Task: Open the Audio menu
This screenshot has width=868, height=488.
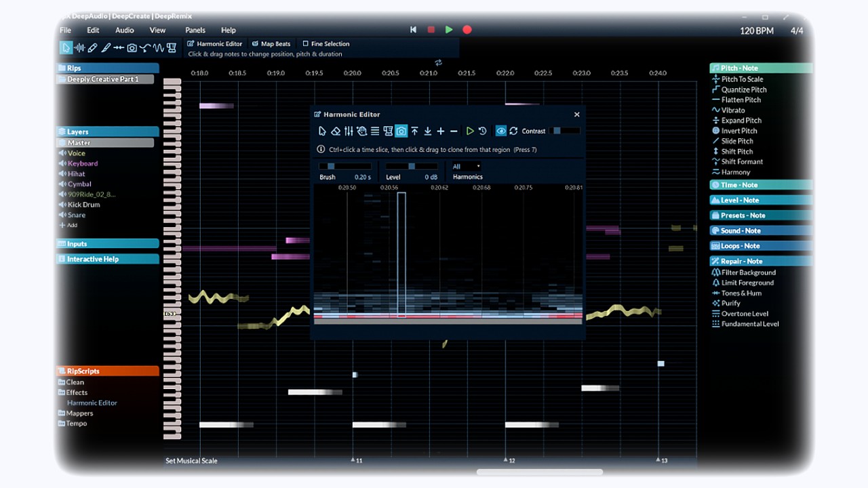Action: coord(124,30)
